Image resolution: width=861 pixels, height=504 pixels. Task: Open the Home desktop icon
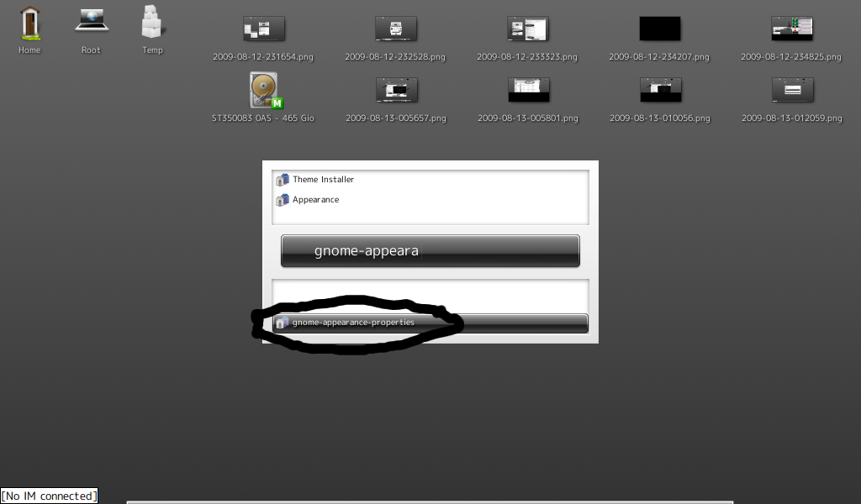(x=29, y=23)
